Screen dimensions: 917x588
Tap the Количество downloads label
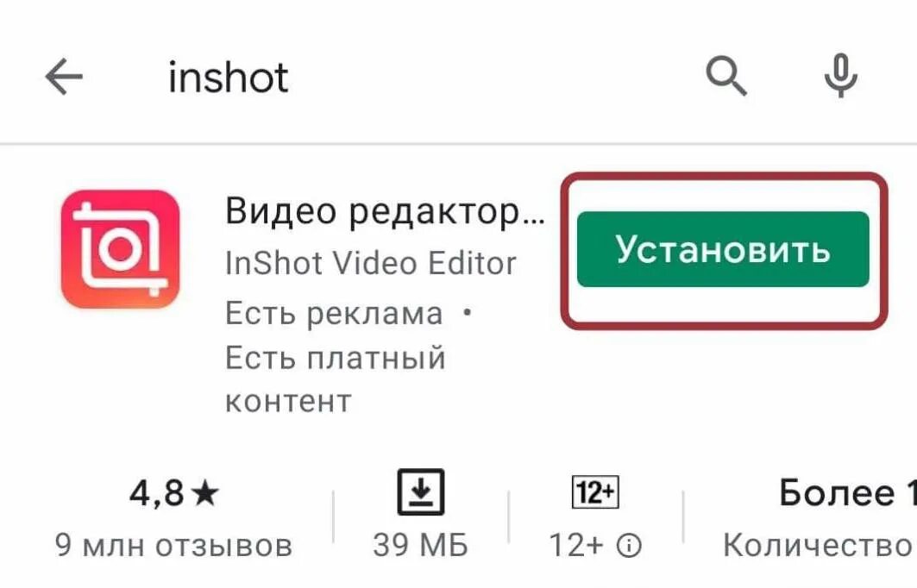pyautogui.click(x=820, y=546)
